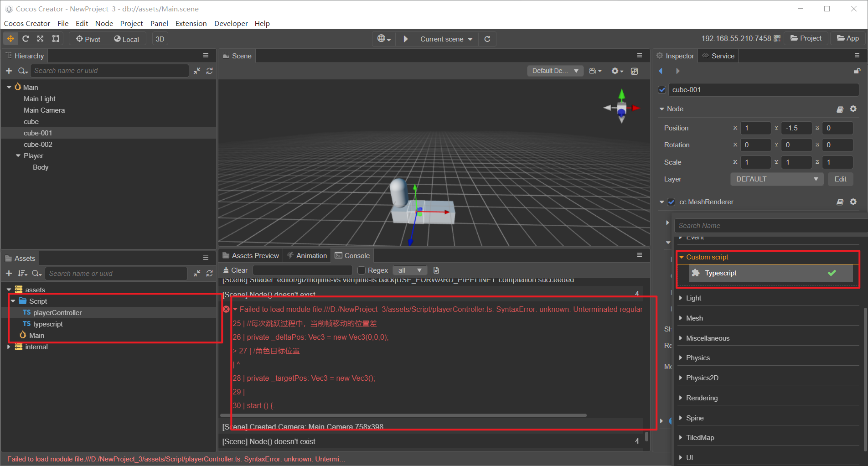Image resolution: width=868 pixels, height=466 pixels.
Task: Play the current scene preview
Action: pos(406,39)
